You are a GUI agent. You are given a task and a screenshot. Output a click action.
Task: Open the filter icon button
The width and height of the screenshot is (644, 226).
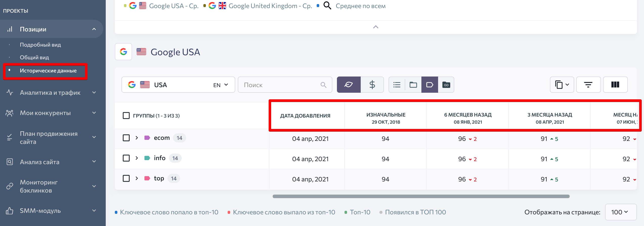tap(588, 85)
